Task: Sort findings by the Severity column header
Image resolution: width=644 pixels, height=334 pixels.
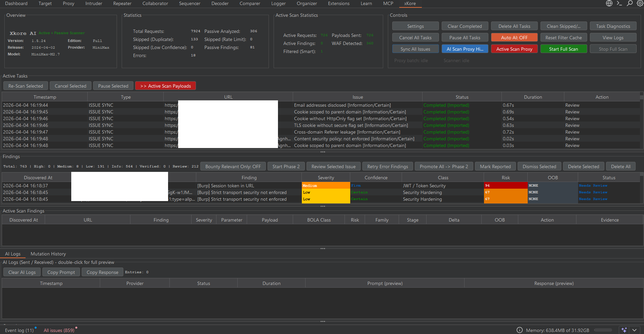Action: pos(326,178)
